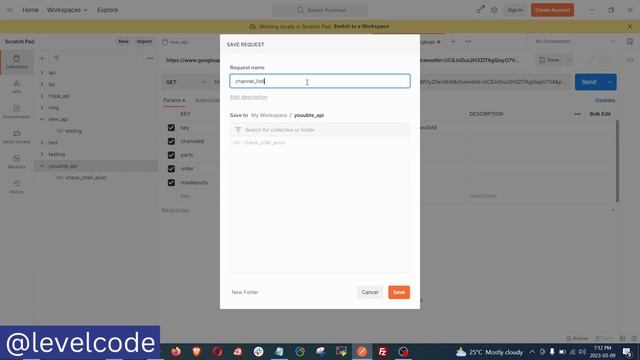Click Cancel in the Save Request dialog
Image resolution: width=640 pixels, height=360 pixels.
370,292
